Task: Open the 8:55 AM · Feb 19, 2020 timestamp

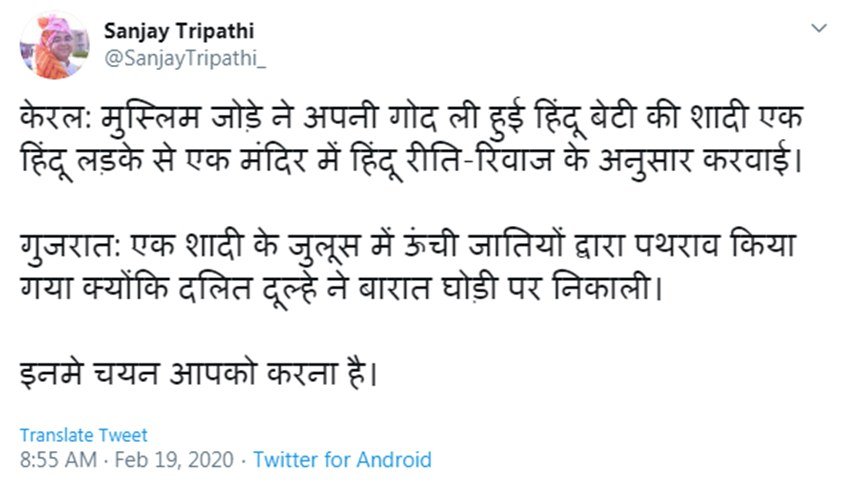Action: [126, 461]
